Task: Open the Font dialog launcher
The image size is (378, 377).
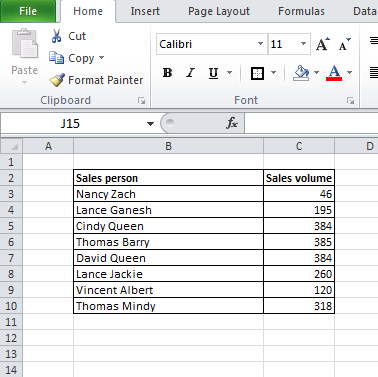Action: (350, 101)
